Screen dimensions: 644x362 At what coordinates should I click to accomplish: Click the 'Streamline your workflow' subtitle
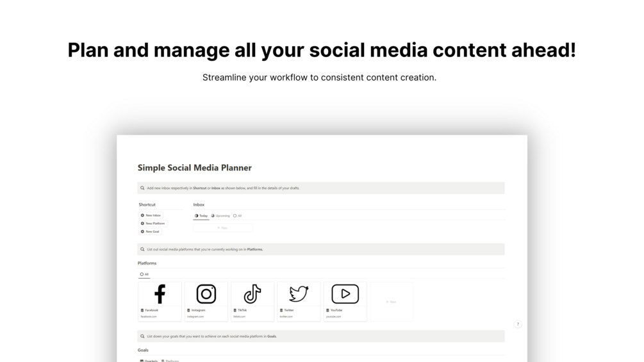coord(319,77)
